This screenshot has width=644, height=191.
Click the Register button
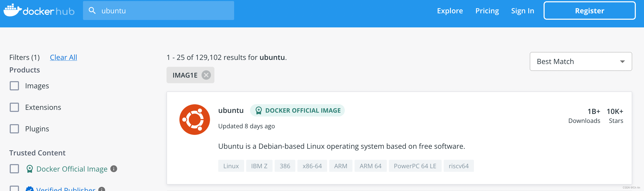tap(589, 10)
